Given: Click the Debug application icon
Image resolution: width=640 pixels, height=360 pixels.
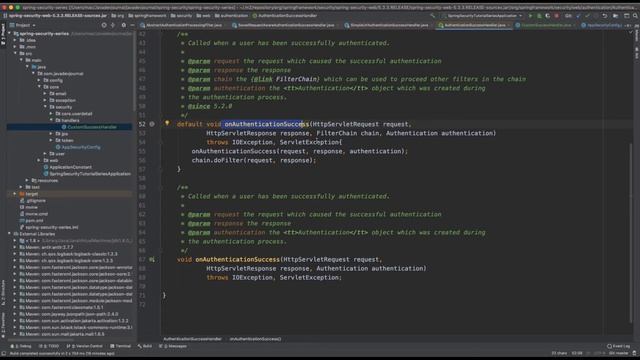Looking at the screenshot, I should click(x=539, y=16).
